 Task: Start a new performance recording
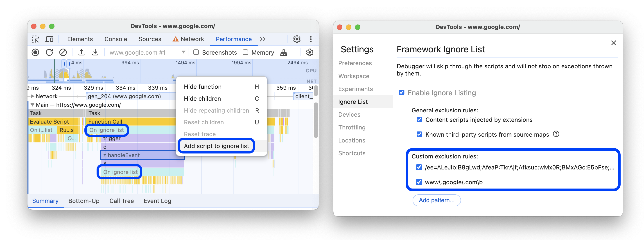click(x=35, y=52)
